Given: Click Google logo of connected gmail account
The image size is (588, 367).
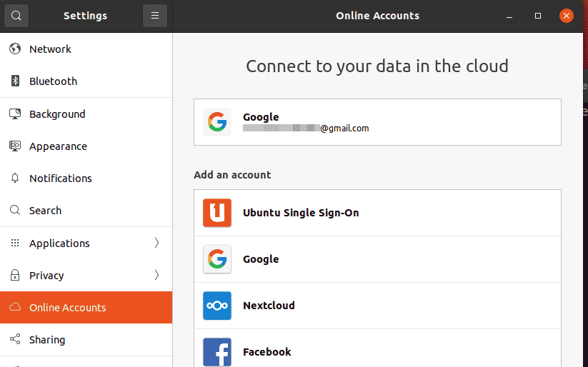Looking at the screenshot, I should tap(217, 122).
